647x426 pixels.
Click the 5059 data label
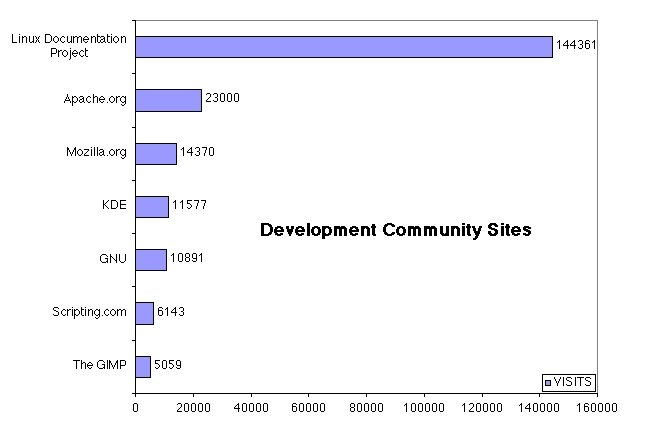tap(169, 365)
